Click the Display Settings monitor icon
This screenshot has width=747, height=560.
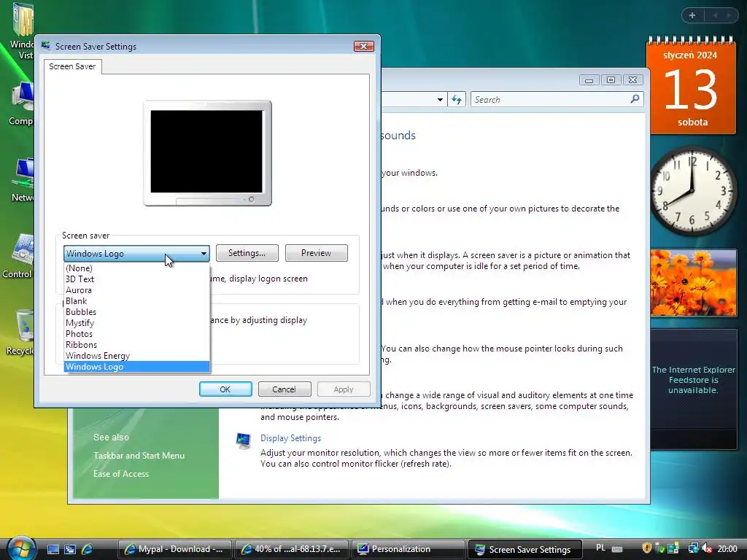pyautogui.click(x=244, y=441)
